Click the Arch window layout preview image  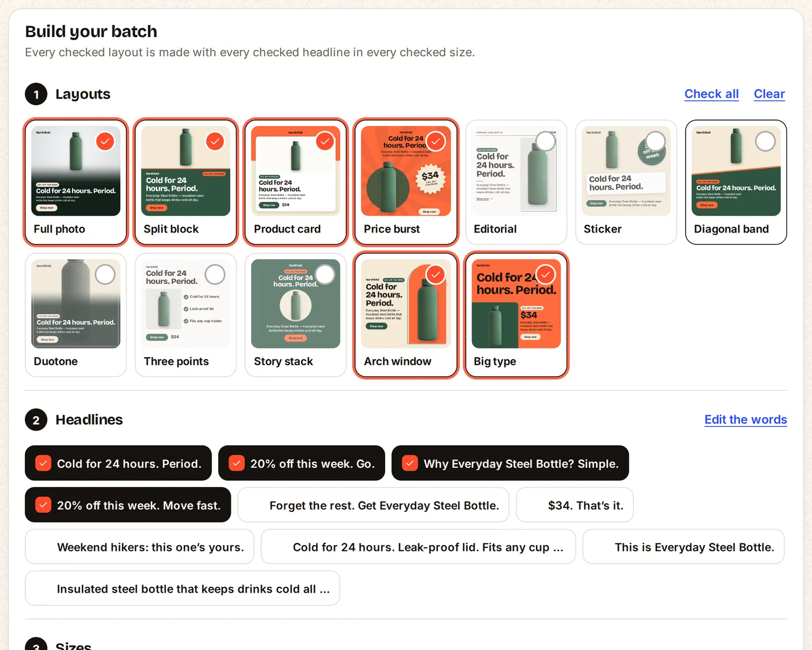click(406, 304)
